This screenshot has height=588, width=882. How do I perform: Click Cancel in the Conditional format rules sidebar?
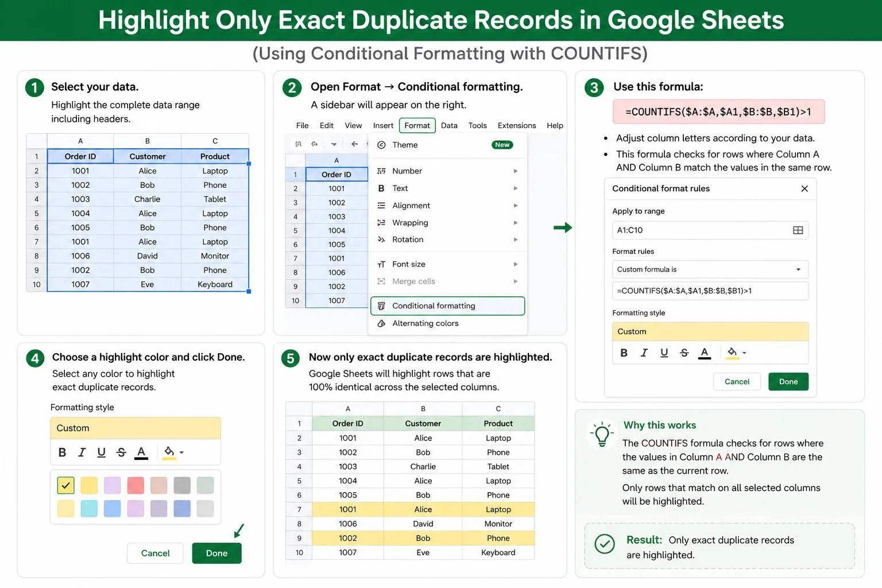[x=737, y=382]
